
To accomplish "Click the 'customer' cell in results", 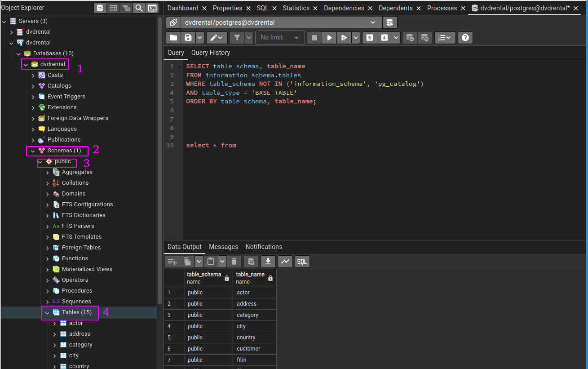I will pyautogui.click(x=255, y=349).
